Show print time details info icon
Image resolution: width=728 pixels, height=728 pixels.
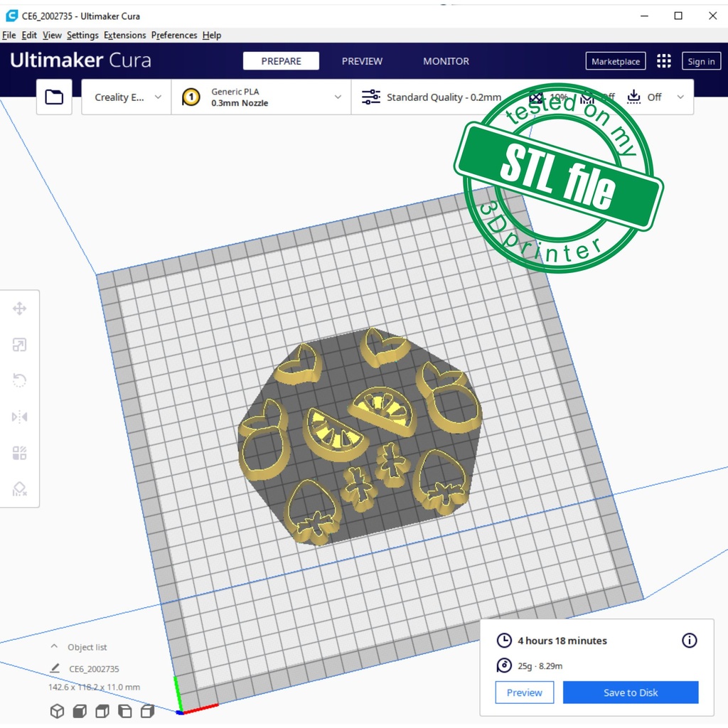pos(689,641)
